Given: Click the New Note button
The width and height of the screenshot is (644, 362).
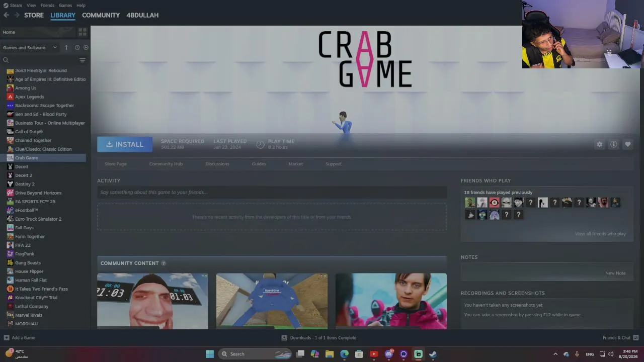Looking at the screenshot, I should click(615, 273).
